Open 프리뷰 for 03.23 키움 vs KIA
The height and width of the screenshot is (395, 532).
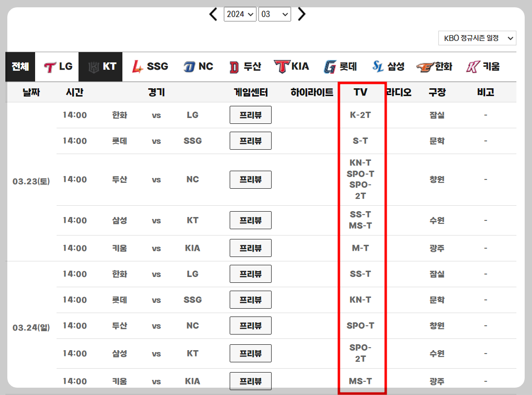[250, 248]
